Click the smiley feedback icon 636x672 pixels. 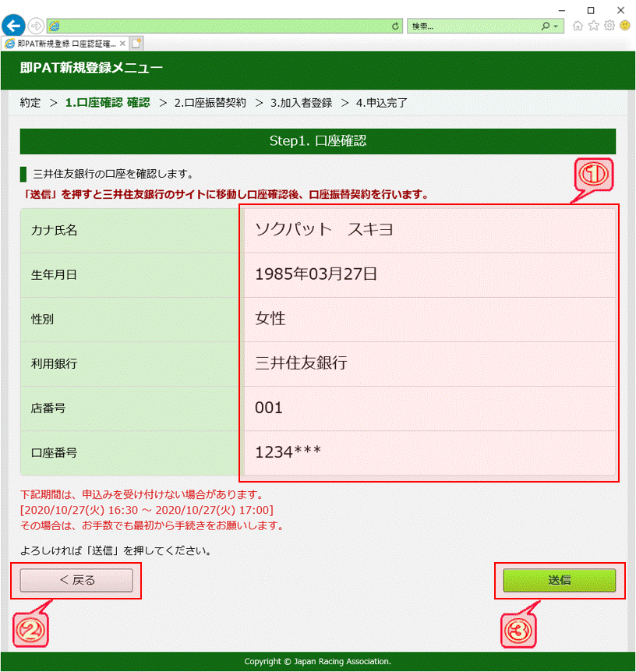coord(624,26)
